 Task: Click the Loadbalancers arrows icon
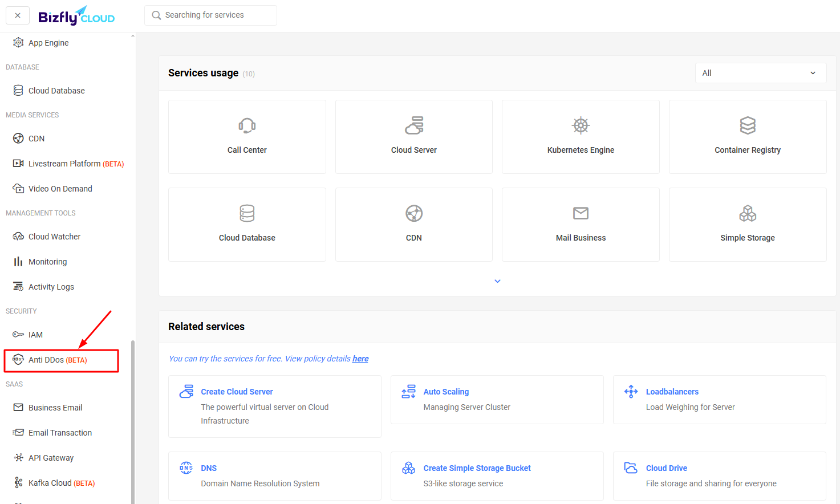(631, 391)
